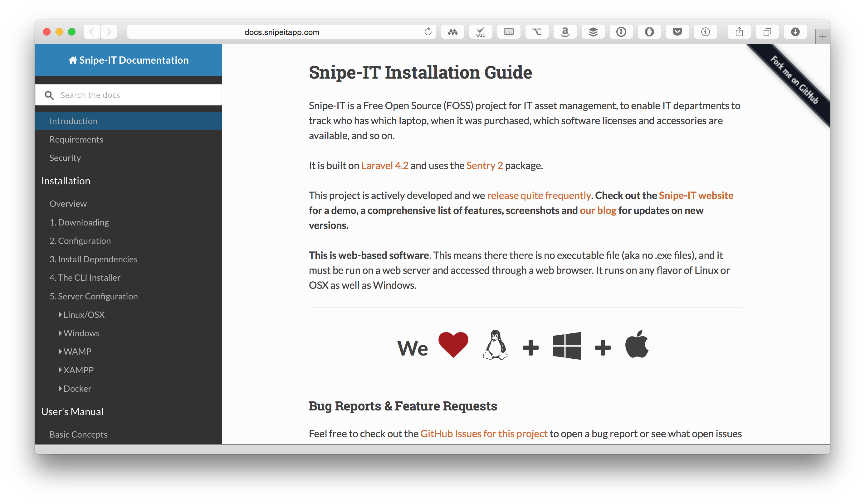Click the User's Manual section heading
This screenshot has width=865, height=504.
(72, 411)
